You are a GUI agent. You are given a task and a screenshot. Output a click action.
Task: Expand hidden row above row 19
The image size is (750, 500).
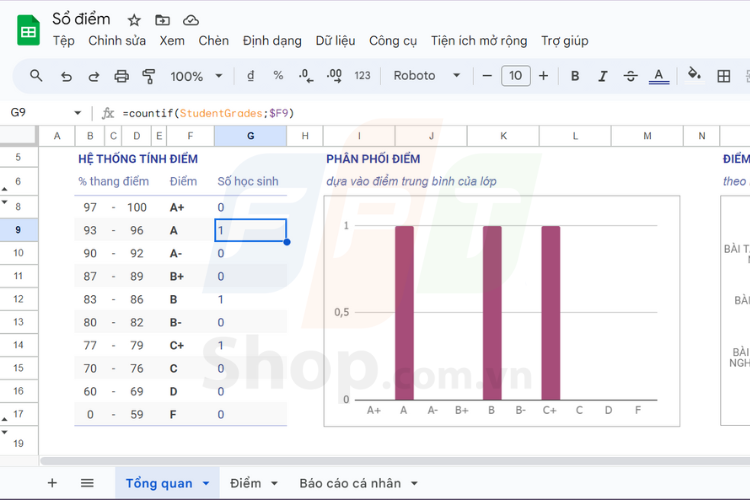(x=4, y=432)
